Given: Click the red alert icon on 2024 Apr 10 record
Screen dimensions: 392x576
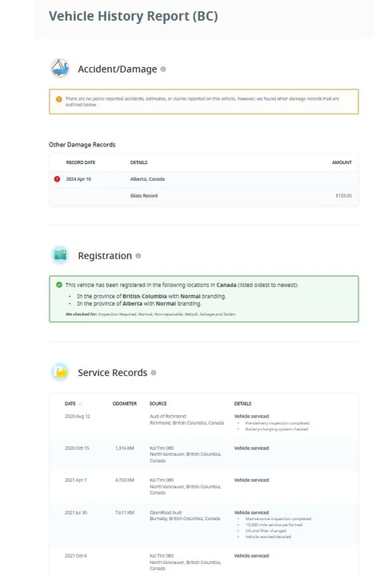Looking at the screenshot, I should [x=57, y=179].
